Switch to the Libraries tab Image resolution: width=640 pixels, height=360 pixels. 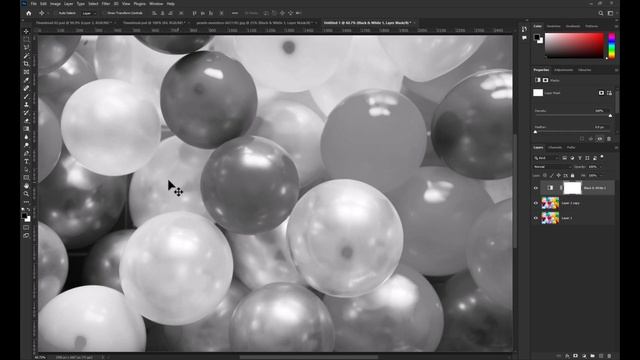pyautogui.click(x=584, y=70)
